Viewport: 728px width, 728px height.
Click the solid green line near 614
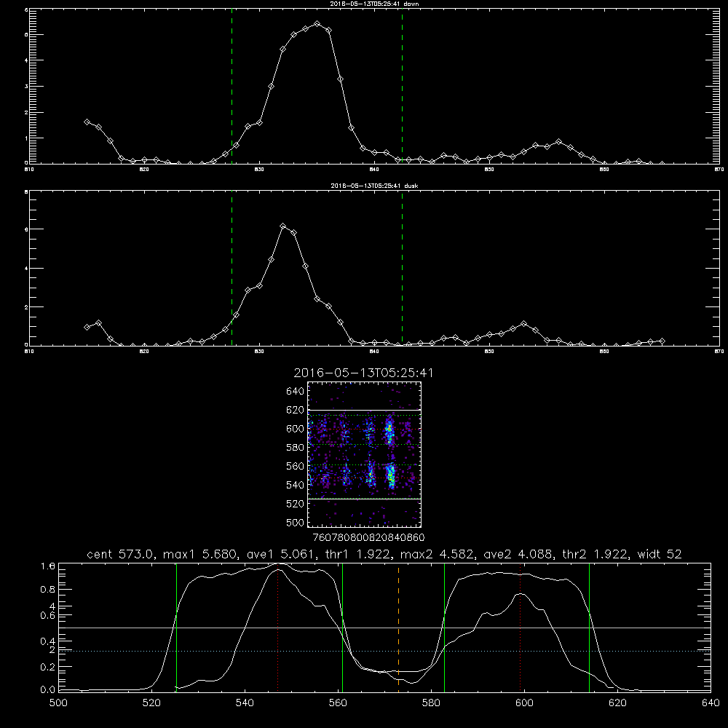coord(589,627)
